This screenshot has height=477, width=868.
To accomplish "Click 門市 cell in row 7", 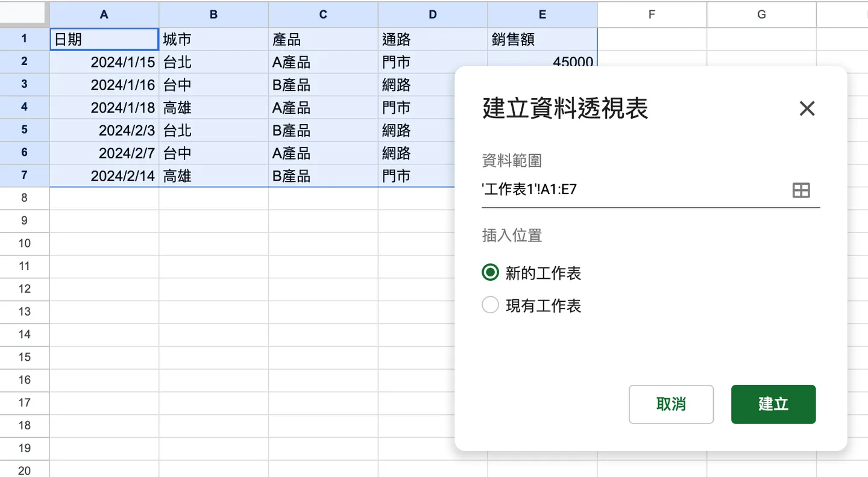I will (x=417, y=176).
